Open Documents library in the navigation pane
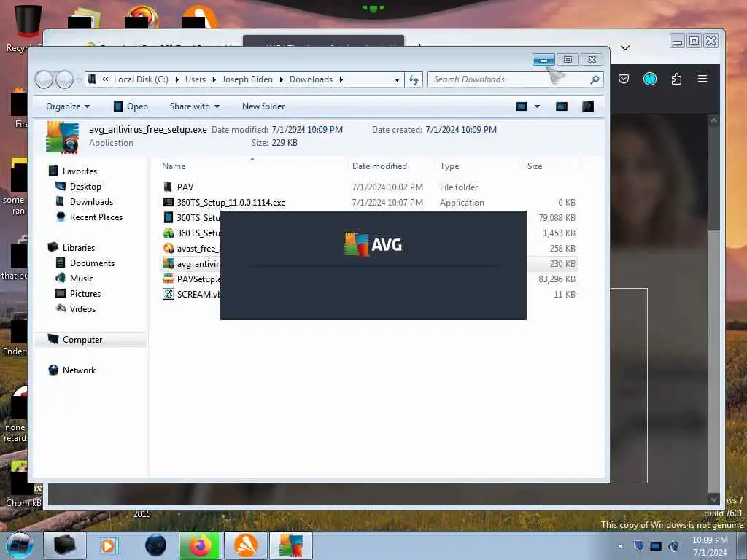Image resolution: width=747 pixels, height=560 pixels. 92,262
